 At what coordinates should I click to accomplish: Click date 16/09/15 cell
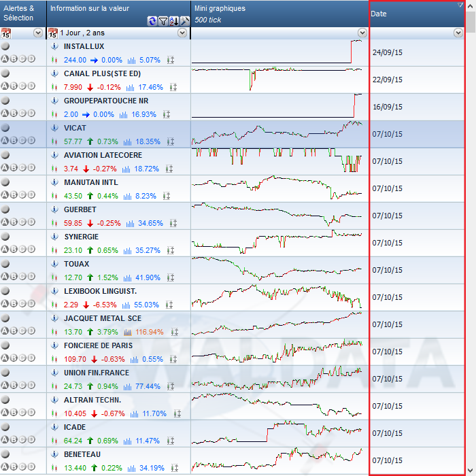tap(388, 107)
